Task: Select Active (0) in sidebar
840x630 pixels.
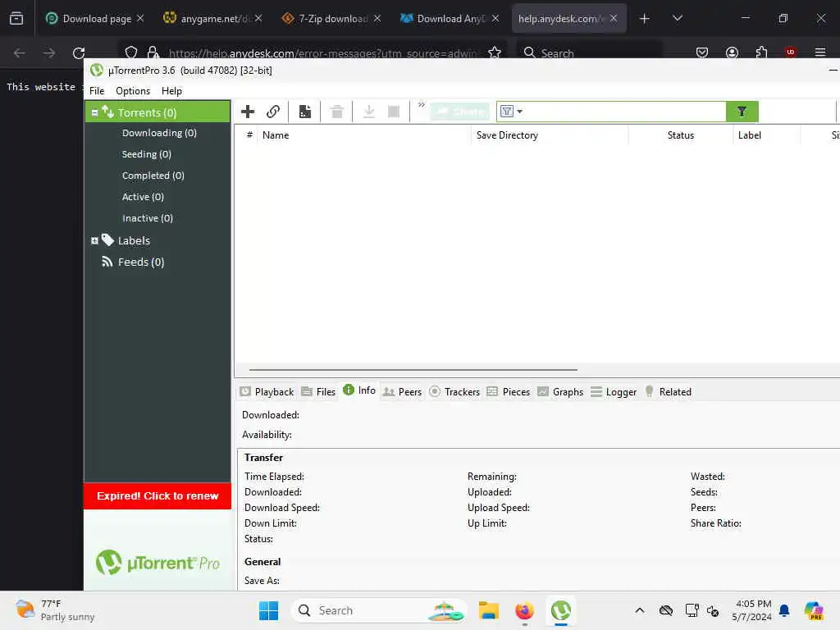Action: [x=143, y=197]
